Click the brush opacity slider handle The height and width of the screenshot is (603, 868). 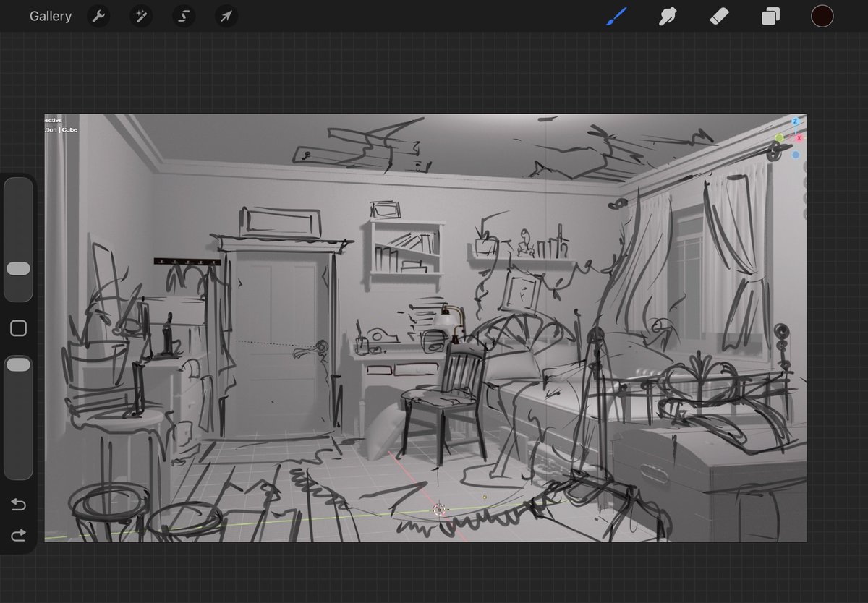(18, 364)
